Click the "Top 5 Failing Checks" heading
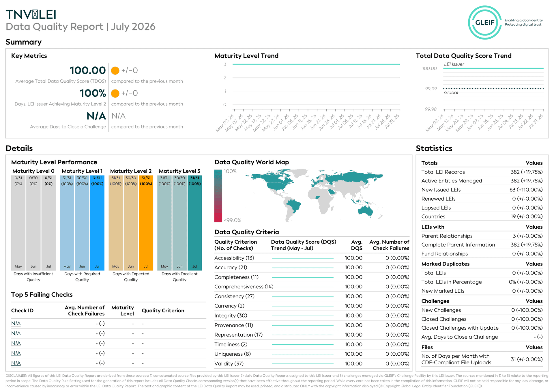Screen dimensions: 554x392 point(42,295)
